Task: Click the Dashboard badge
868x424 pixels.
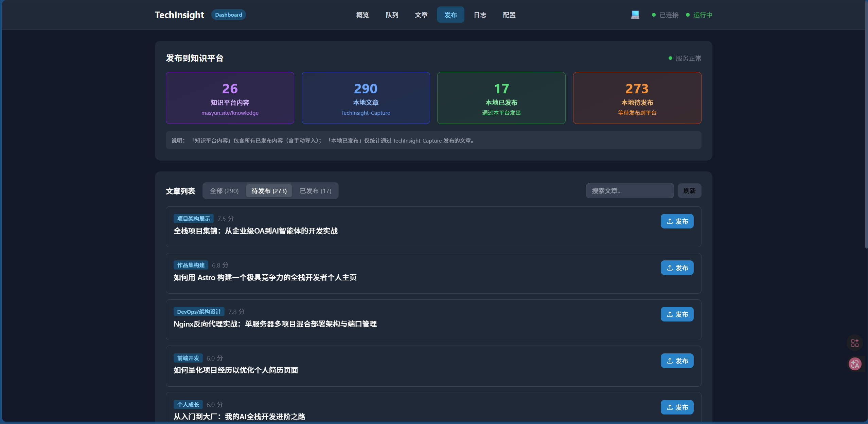Action: [x=228, y=15]
